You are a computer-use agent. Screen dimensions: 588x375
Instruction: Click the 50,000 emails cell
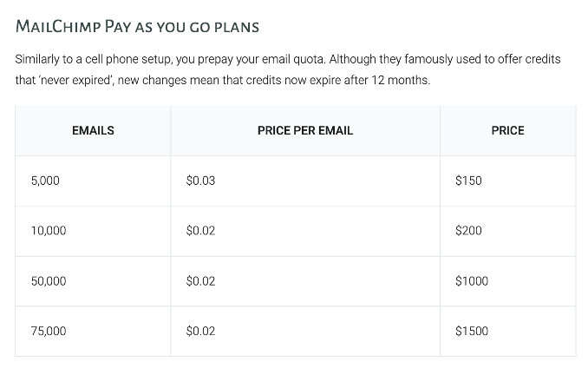(x=49, y=281)
